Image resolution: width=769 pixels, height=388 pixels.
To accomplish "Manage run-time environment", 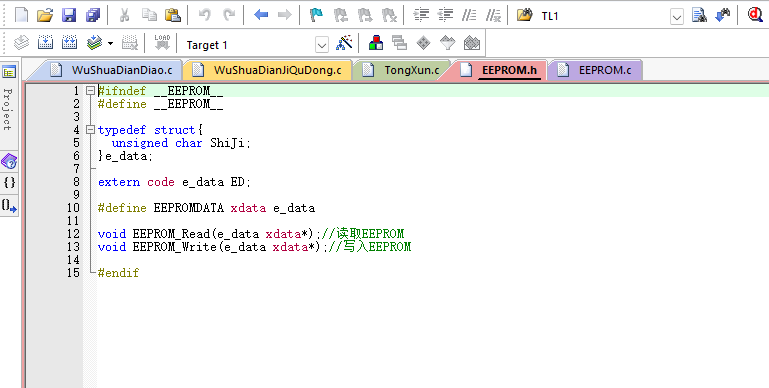I will [x=423, y=43].
